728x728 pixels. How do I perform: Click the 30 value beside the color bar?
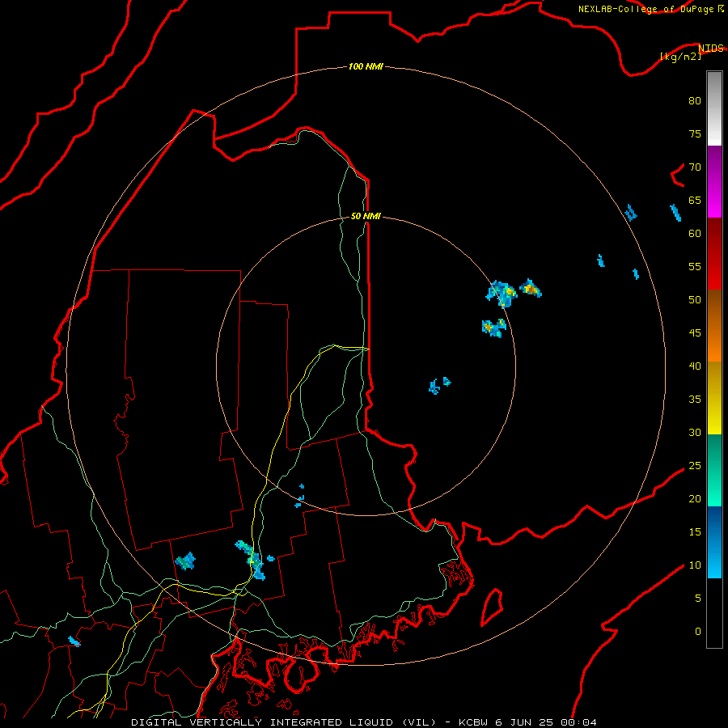[x=695, y=432]
